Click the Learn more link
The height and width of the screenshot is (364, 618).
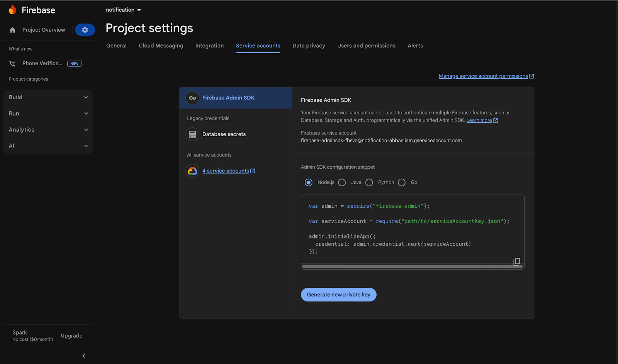click(x=479, y=120)
